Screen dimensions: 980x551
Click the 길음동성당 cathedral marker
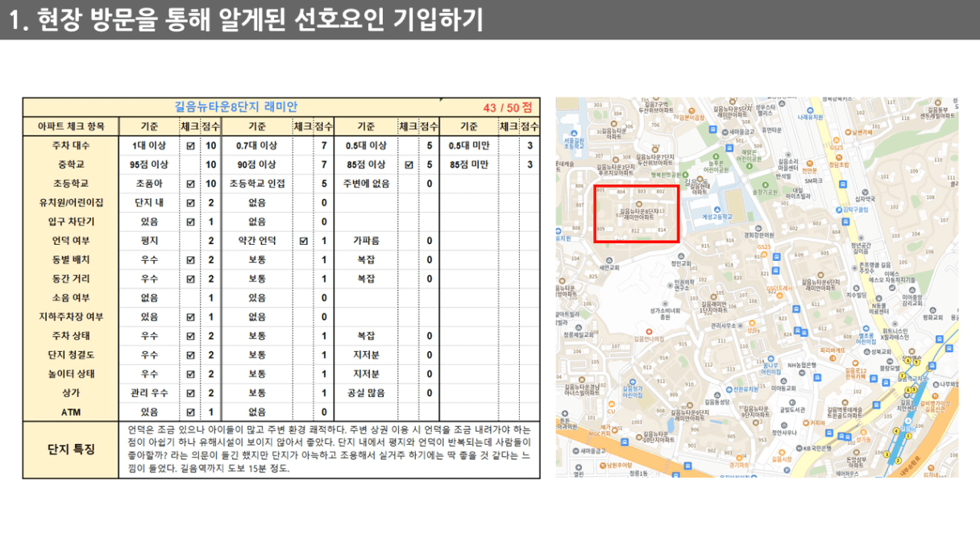[717, 398]
